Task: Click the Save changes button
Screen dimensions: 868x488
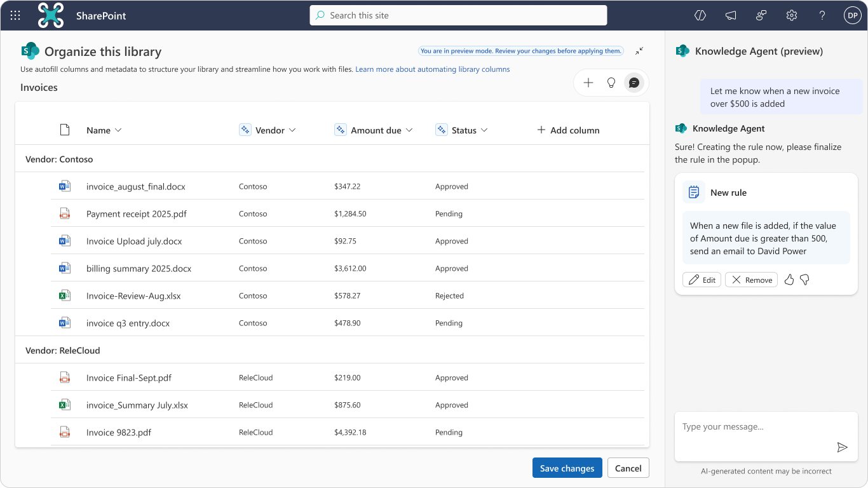Action: tap(567, 468)
